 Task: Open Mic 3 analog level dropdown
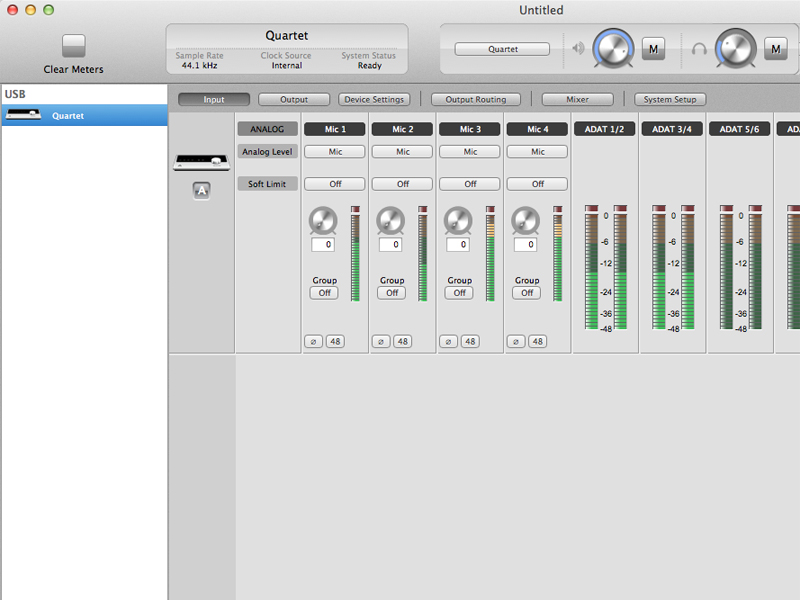click(x=470, y=152)
